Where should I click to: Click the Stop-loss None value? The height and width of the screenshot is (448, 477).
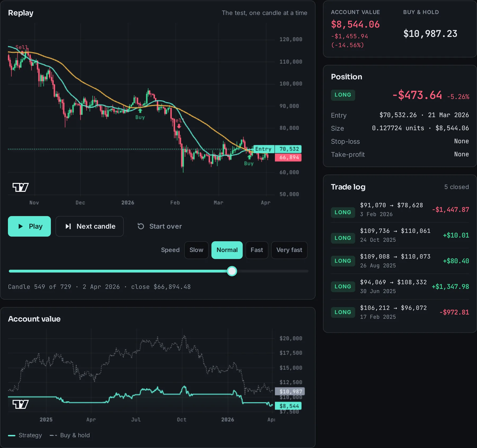tap(461, 141)
